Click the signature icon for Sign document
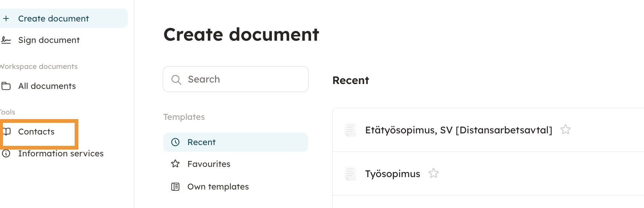The width and height of the screenshot is (644, 208). pyautogui.click(x=6, y=40)
